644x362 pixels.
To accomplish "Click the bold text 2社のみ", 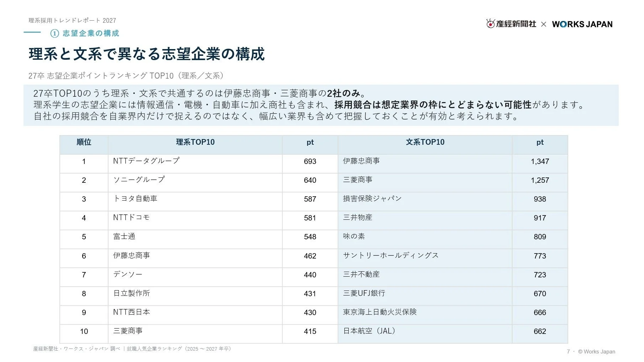I will click(x=344, y=94).
